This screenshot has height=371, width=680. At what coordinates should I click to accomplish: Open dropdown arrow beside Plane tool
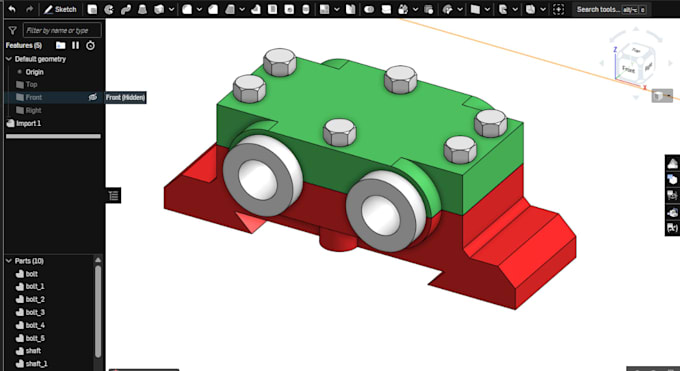tap(487, 9)
